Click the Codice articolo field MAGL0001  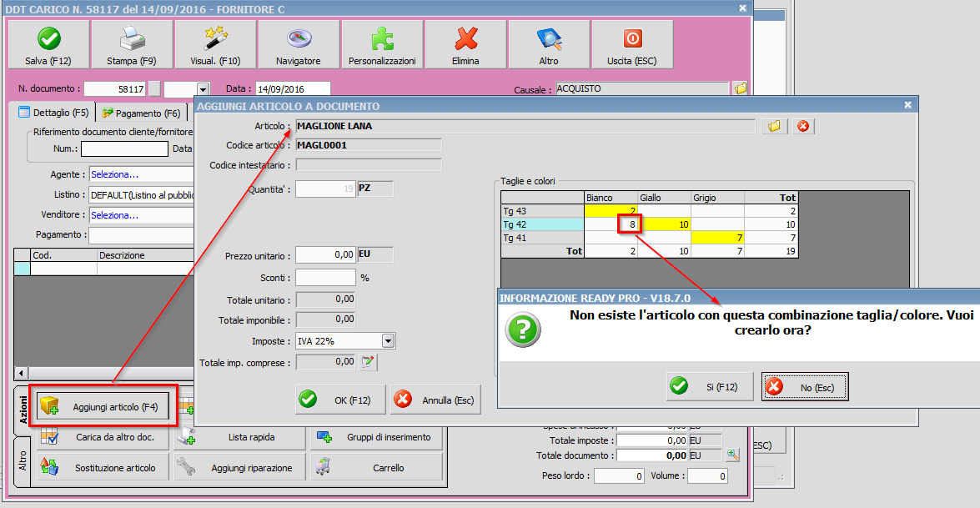coord(369,145)
